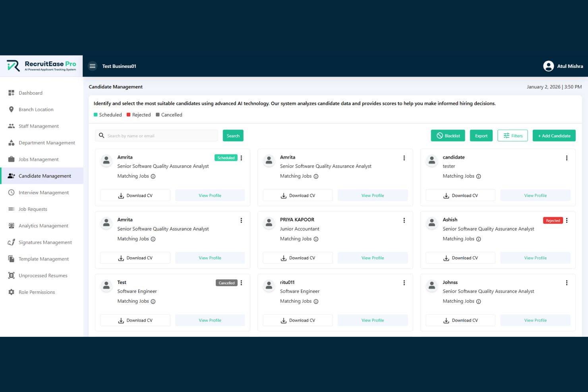588x392 pixels.
Task: Toggle the Cancelled status filter
Action: click(158, 114)
